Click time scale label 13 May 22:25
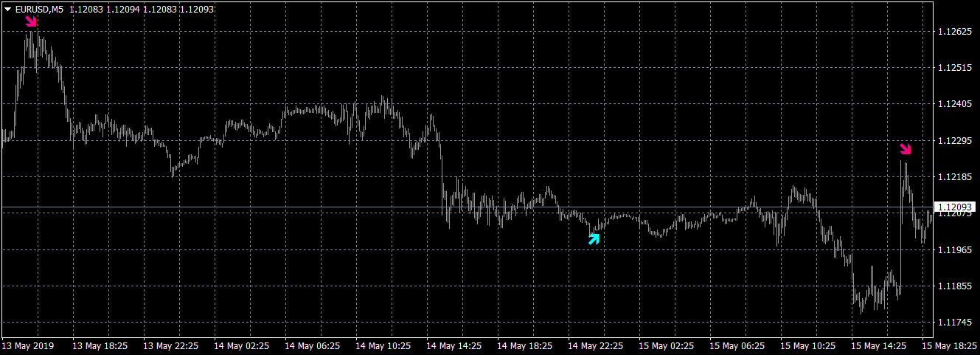The image size is (980, 355). tap(171, 345)
